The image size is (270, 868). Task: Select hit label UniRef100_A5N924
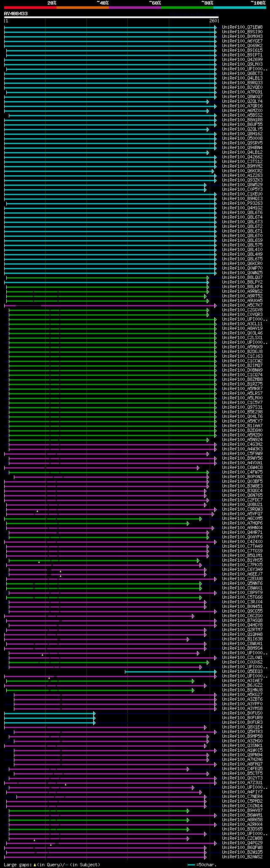click(x=242, y=439)
